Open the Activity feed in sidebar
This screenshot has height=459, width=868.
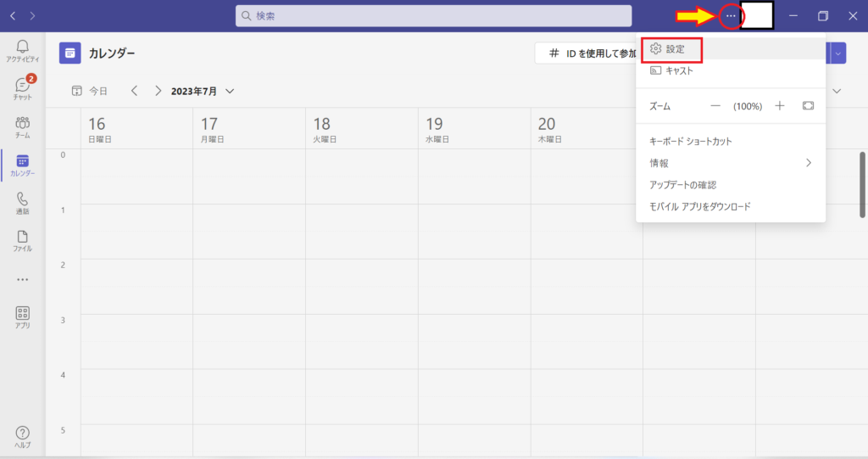(22, 51)
